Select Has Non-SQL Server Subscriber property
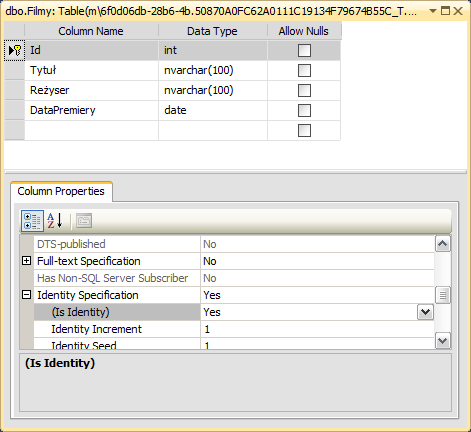Image resolution: width=471 pixels, height=432 pixels. pos(117,278)
